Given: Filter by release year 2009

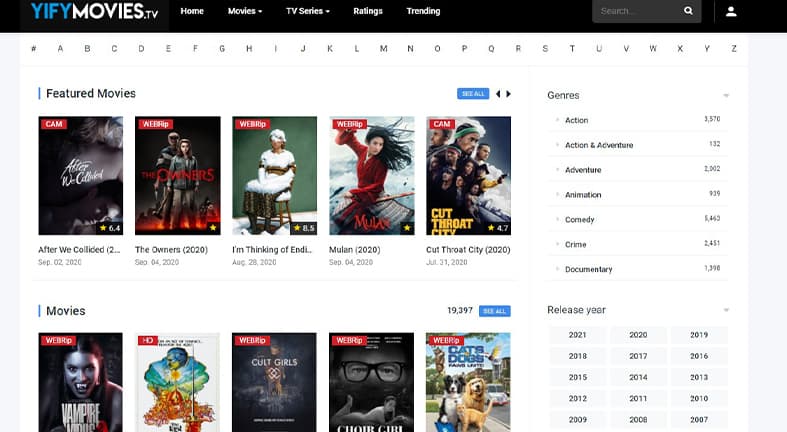Looking at the screenshot, I should 577,419.
